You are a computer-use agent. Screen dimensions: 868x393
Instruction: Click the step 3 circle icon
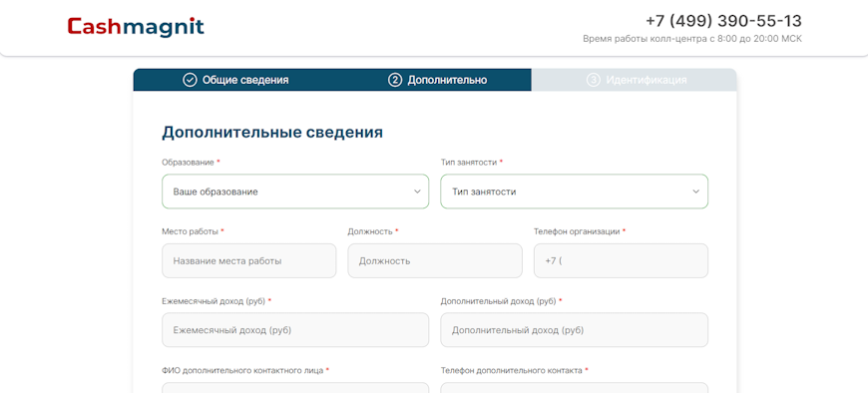593,80
